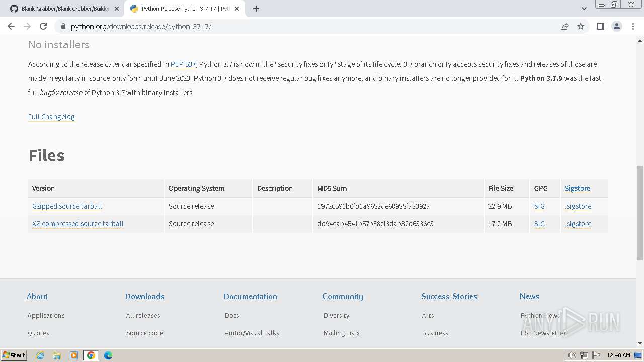The image size is (644, 362).
Task: Switch to Chrome in the taskbar
Action: [91, 355]
